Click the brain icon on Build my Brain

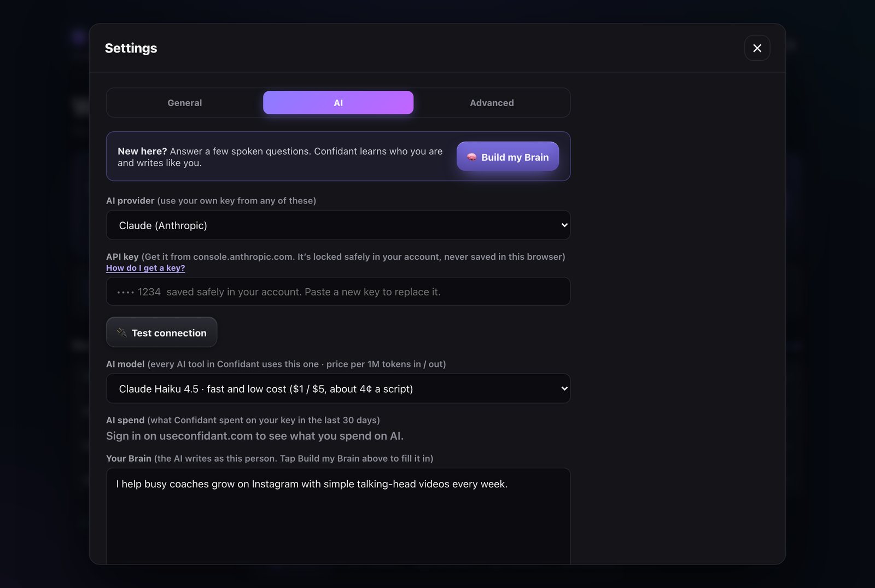471,157
